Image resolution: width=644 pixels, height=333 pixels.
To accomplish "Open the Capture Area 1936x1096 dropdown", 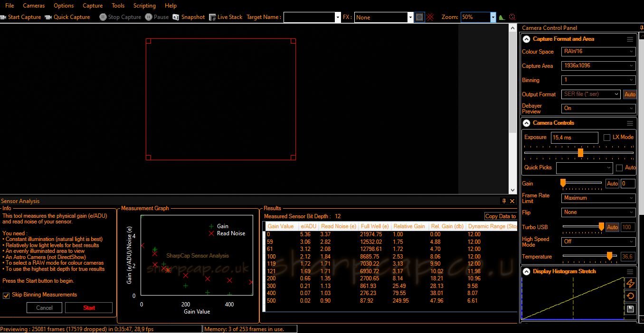I will click(598, 66).
